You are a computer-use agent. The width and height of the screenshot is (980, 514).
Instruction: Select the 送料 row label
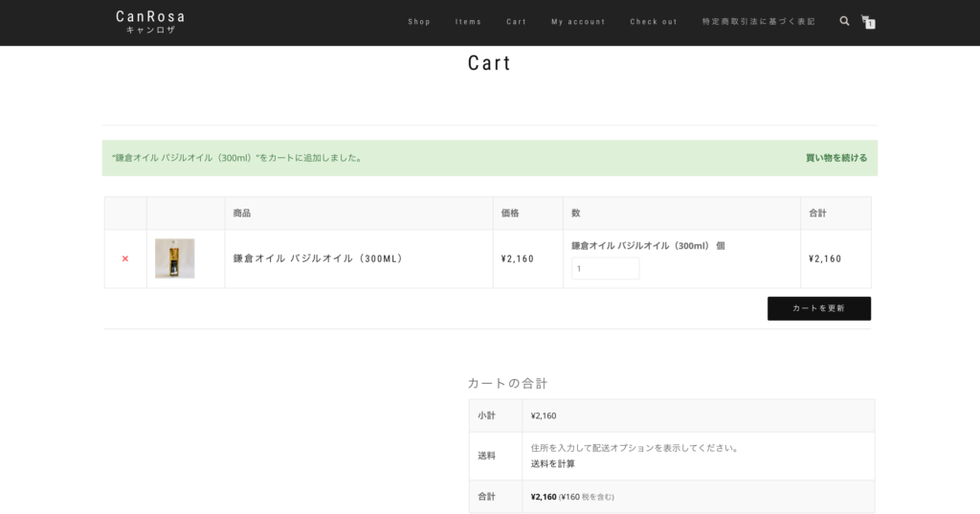(x=486, y=456)
